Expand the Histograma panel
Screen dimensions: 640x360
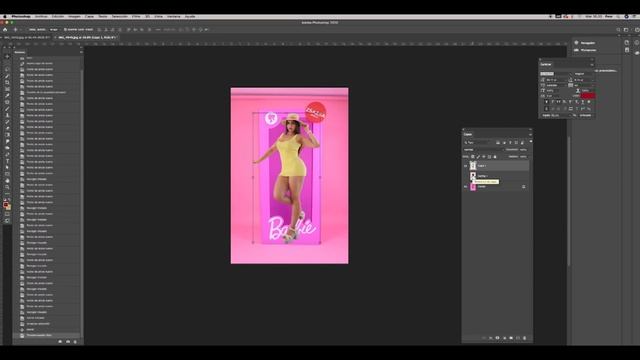(588, 50)
